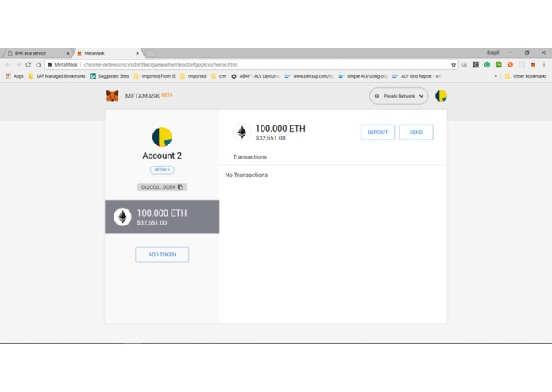Image resolution: width=552 pixels, height=392 pixels.
Task: Click the browser back arrow
Action: pyautogui.click(x=9, y=65)
